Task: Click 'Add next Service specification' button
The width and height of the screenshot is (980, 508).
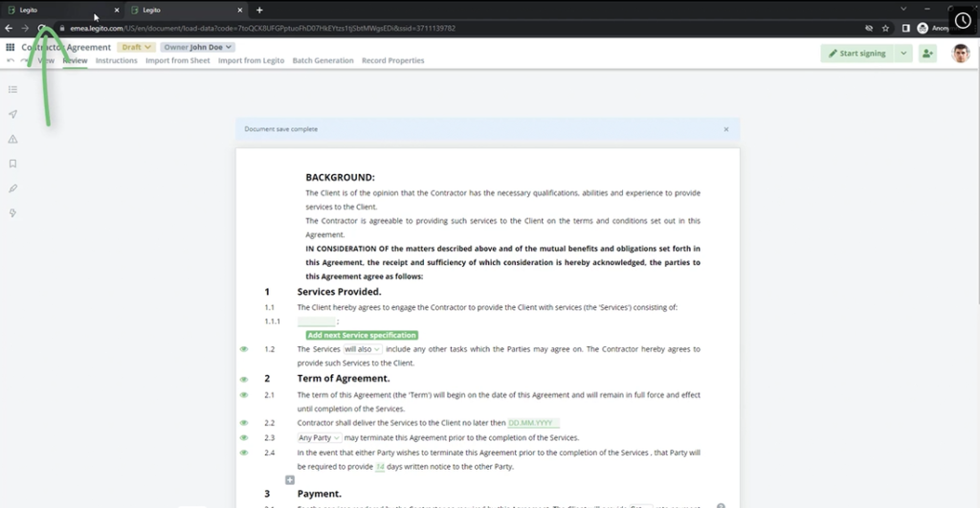Action: point(362,336)
